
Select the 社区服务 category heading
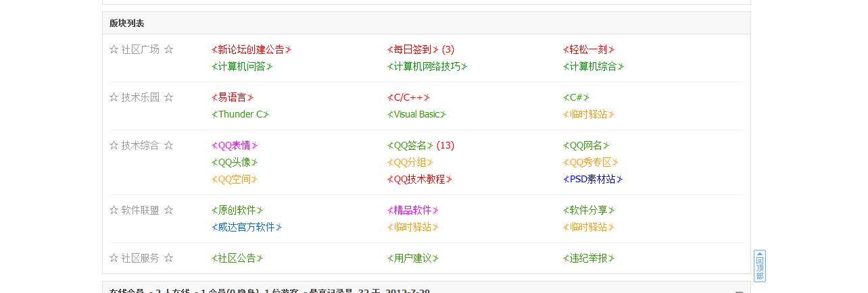pos(141,258)
